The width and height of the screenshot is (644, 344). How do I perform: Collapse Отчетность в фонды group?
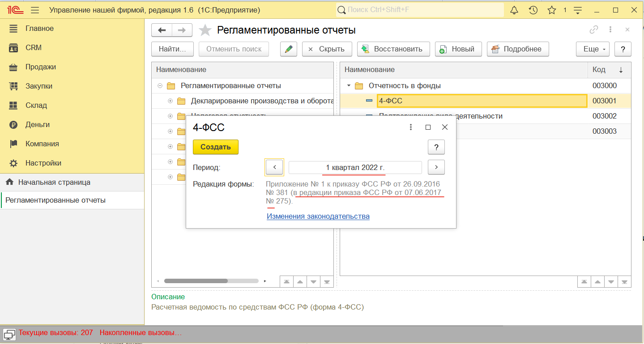point(348,85)
